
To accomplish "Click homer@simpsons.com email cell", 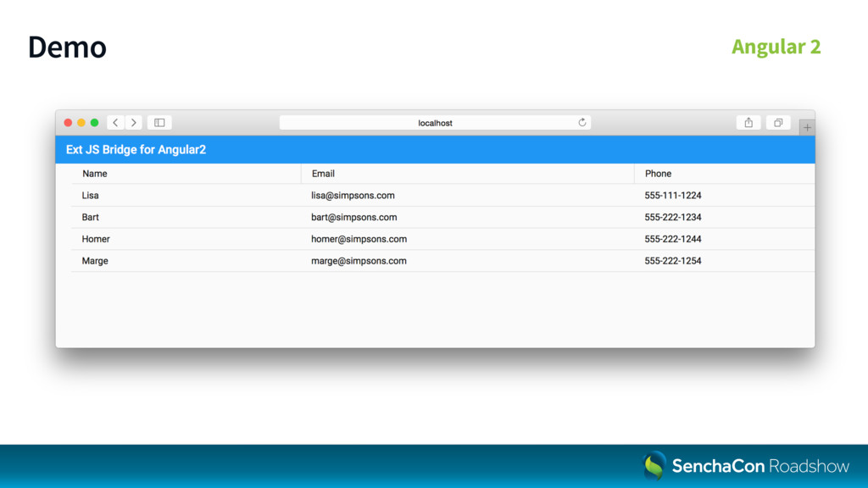I will click(x=468, y=239).
